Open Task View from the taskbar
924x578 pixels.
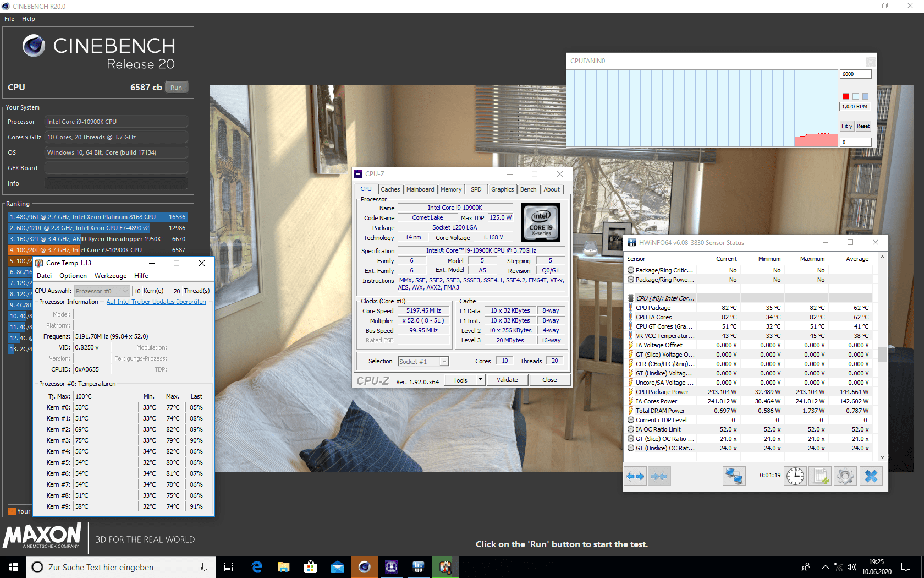pos(229,567)
